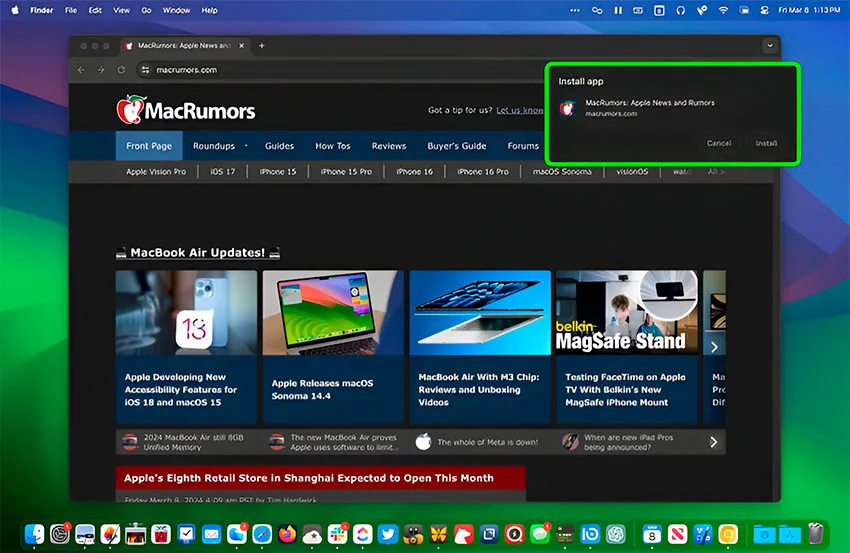This screenshot has height=553, width=850.
Task: Open the View menu
Action: 121,10
